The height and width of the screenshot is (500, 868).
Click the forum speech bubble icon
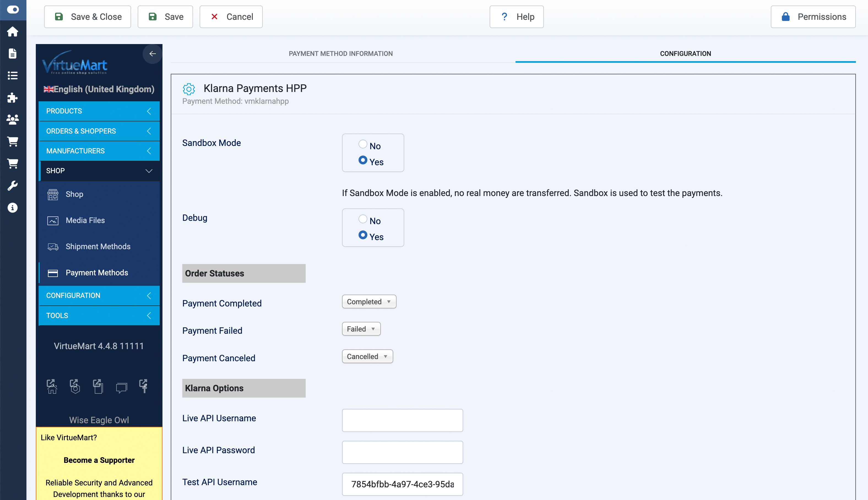[121, 388]
